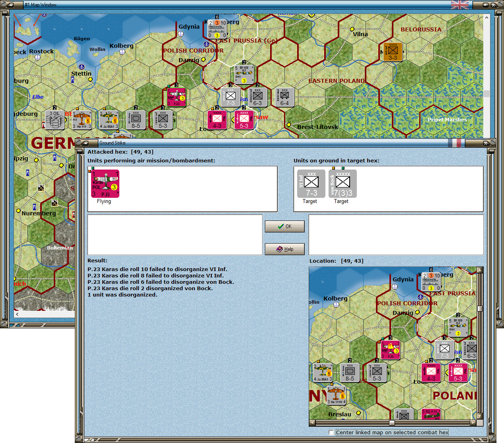The height and width of the screenshot is (443, 504).
Task: Click the Ground Strike window title
Action: (x=113, y=143)
